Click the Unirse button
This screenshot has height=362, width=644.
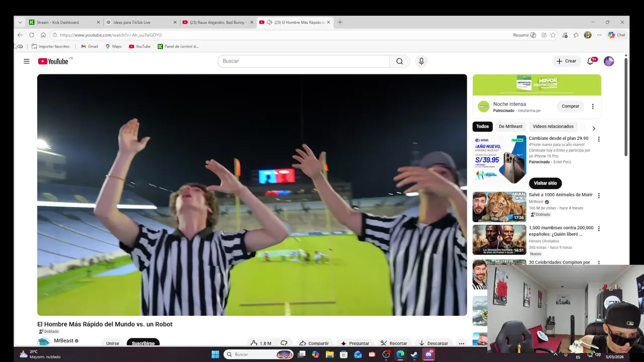pos(113,343)
